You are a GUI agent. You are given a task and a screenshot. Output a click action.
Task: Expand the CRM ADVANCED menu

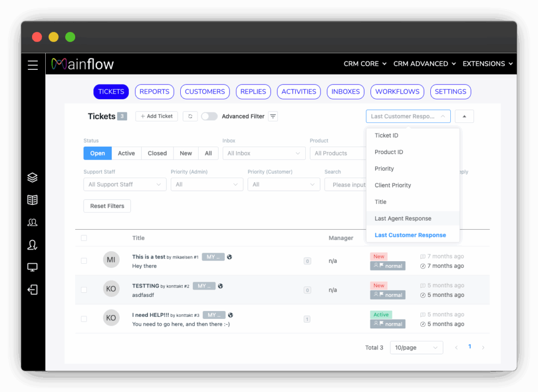tap(425, 64)
